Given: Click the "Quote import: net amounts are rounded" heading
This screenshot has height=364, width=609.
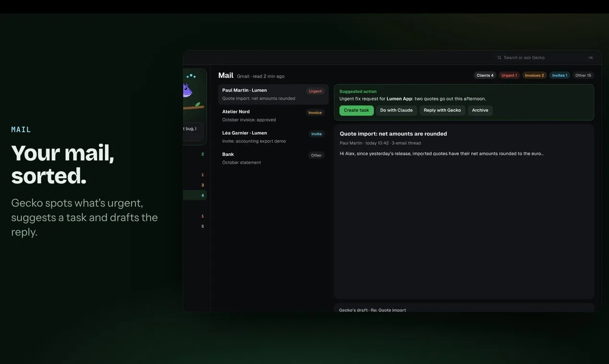Looking at the screenshot, I should [x=393, y=134].
